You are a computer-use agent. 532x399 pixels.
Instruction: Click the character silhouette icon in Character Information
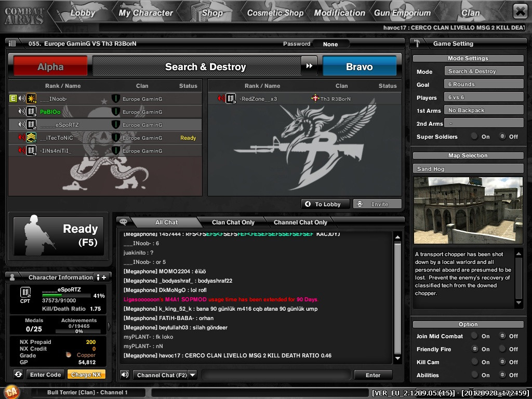(12, 277)
